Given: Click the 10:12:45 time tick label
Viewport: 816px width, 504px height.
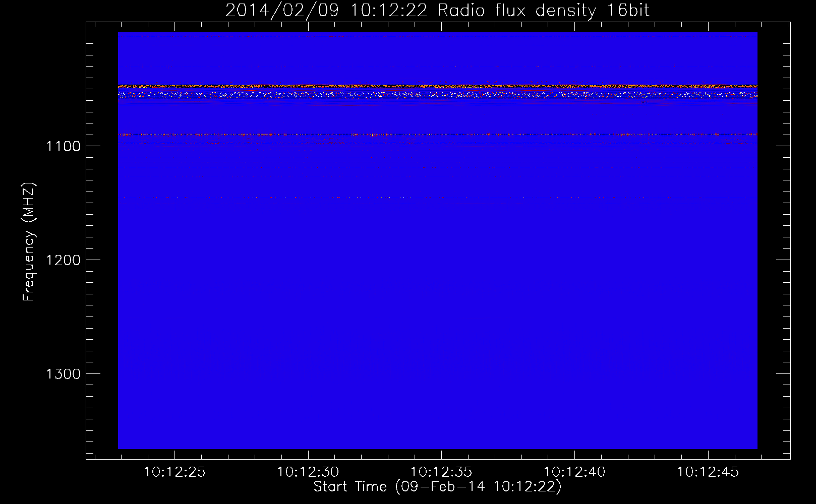Looking at the screenshot, I should tap(708, 472).
